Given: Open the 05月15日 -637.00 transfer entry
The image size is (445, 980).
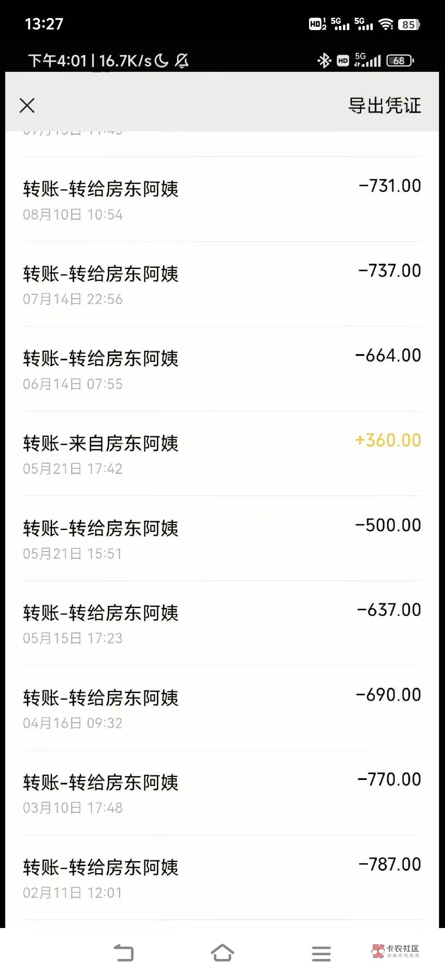Looking at the screenshot, I should point(222,623).
